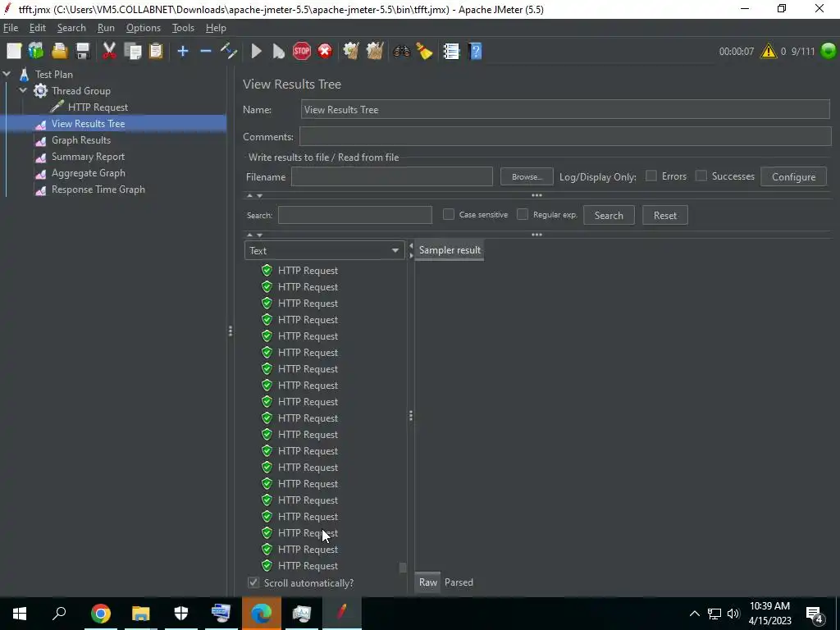Image resolution: width=840 pixels, height=630 pixels.
Task: Click the Clear All double broom icon
Action: 374,51
